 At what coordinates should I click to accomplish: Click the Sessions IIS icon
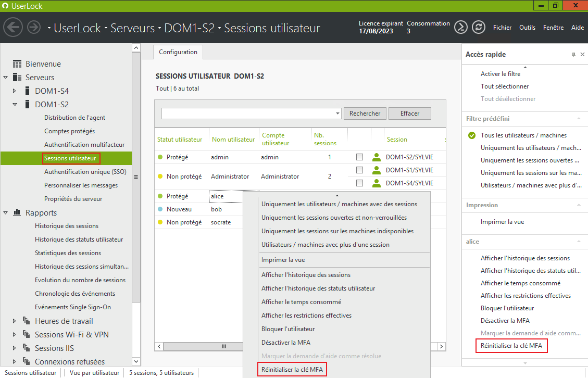(x=26, y=348)
